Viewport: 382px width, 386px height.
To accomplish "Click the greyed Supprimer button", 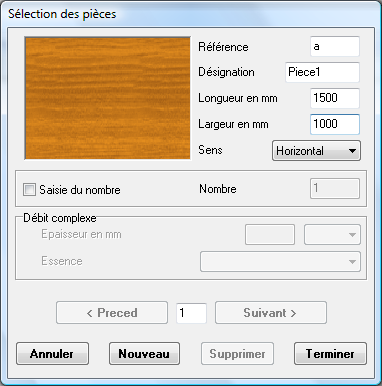I will click(x=237, y=353).
